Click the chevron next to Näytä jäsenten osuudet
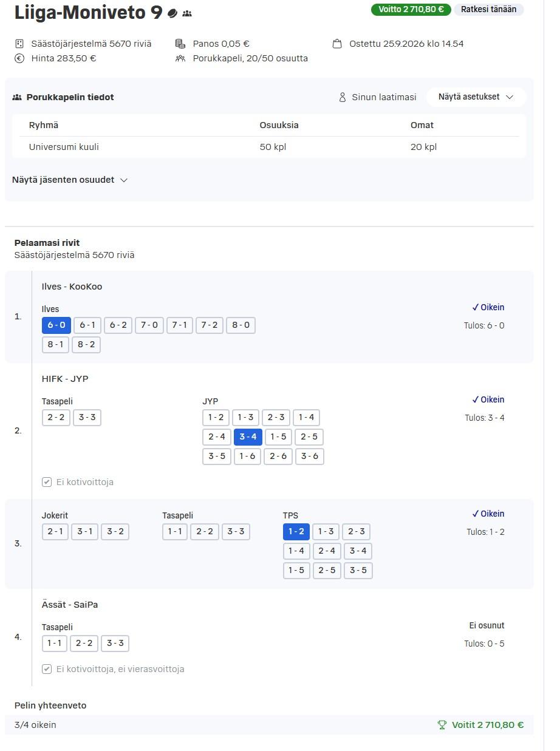560x751 pixels. click(124, 180)
